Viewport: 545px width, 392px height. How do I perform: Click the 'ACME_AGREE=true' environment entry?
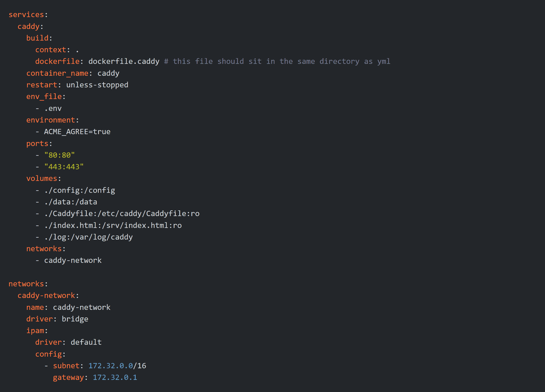pos(77,132)
